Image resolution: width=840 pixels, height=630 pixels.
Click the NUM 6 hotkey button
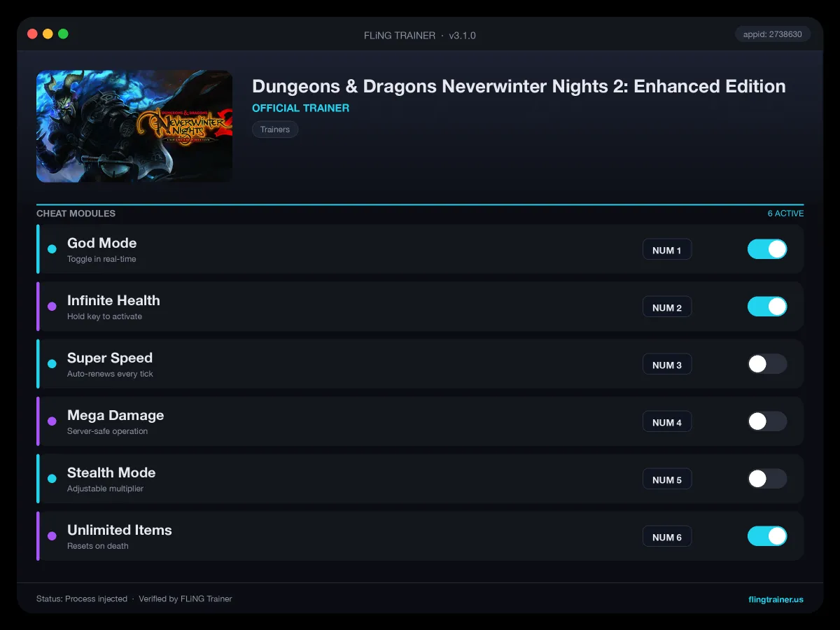(x=667, y=537)
